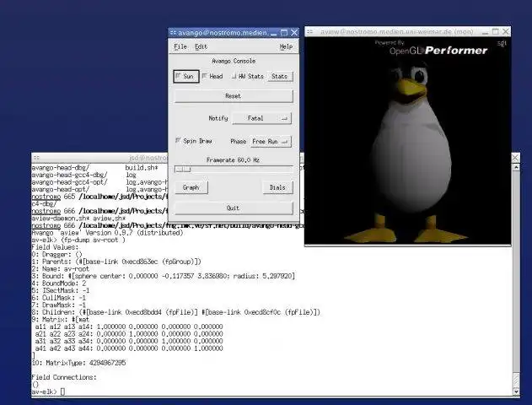This screenshot has width=532, height=405.
Task: Click the '5: ISectMask: -1' terminal line
Action: 61,290
